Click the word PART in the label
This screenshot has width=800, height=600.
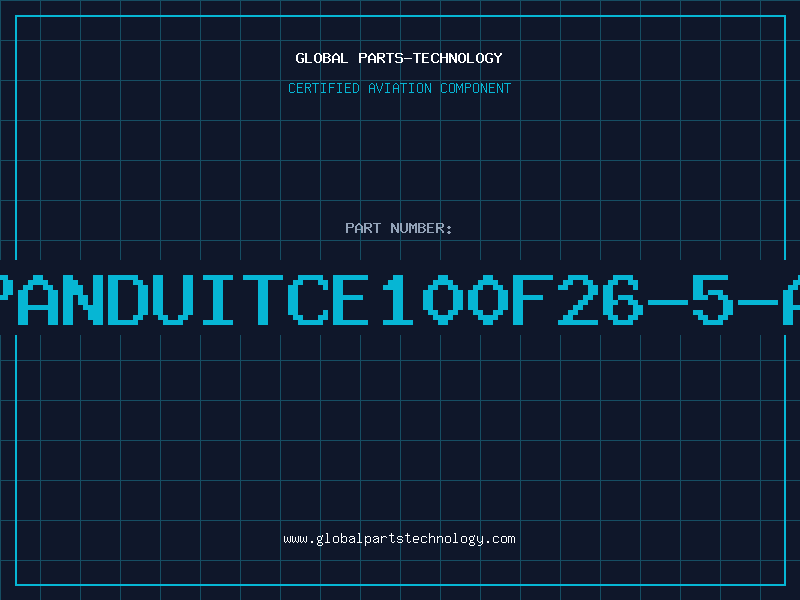363,228
